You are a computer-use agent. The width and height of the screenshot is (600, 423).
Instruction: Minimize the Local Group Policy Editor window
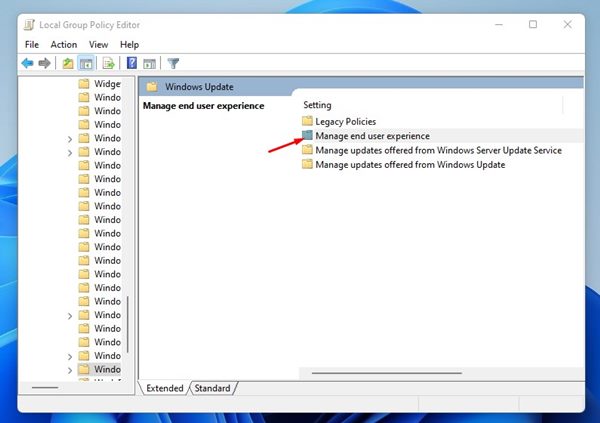499,25
